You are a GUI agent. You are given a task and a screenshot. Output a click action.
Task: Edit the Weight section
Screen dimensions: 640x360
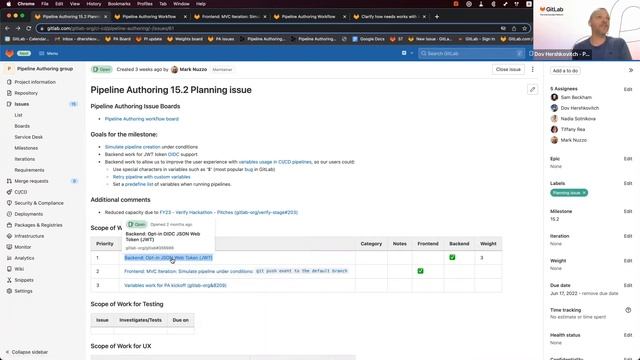[628, 261]
